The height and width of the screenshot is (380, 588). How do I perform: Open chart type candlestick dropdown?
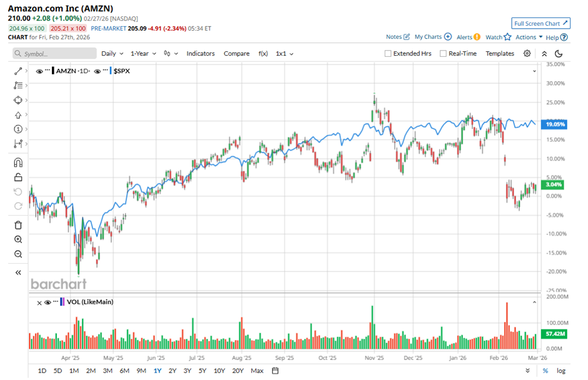coord(171,54)
